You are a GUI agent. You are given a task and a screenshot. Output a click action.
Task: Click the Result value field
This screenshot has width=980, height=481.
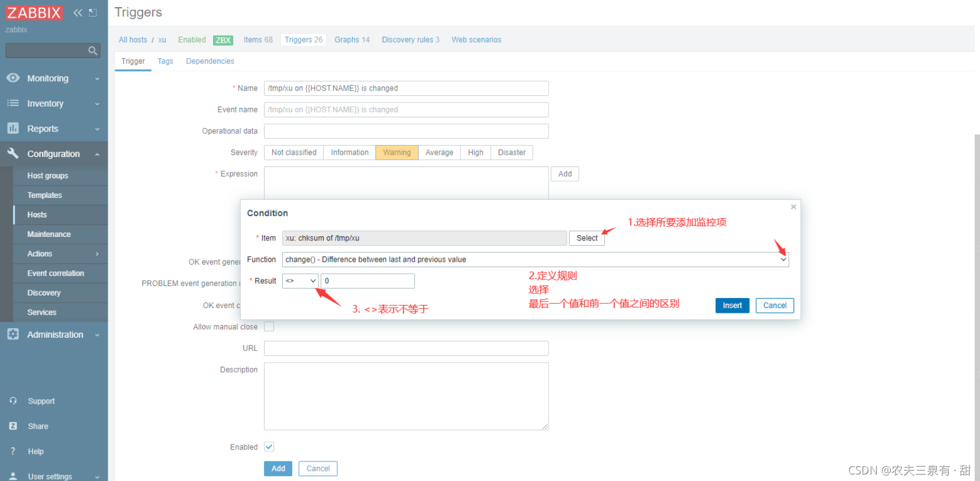tap(367, 281)
